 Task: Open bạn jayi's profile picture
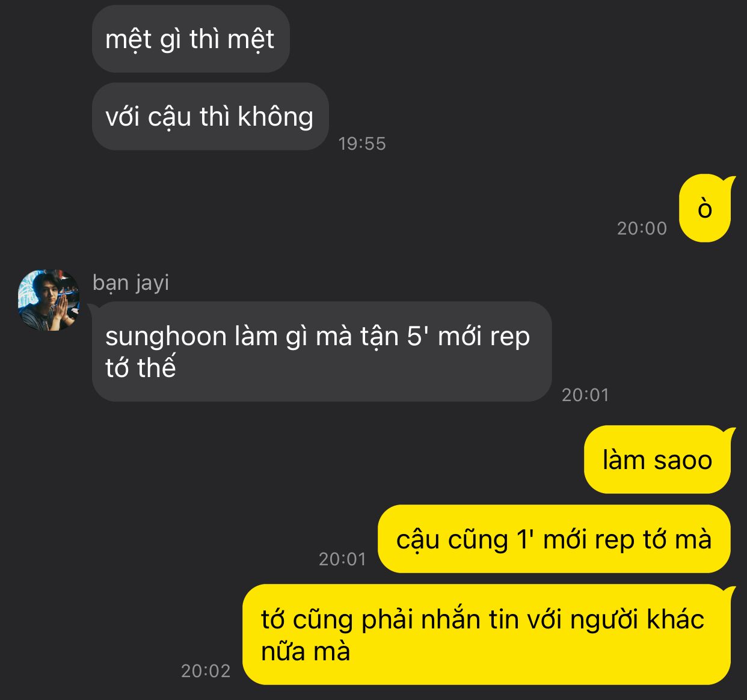(49, 300)
